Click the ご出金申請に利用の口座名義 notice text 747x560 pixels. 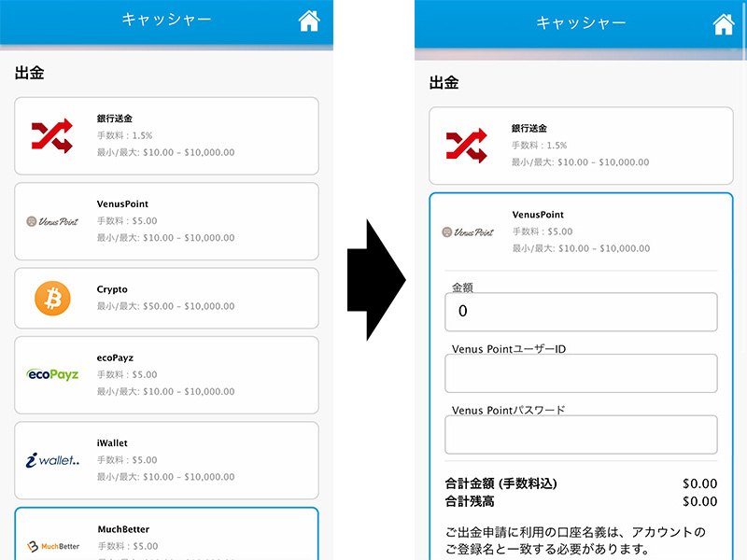575,540
